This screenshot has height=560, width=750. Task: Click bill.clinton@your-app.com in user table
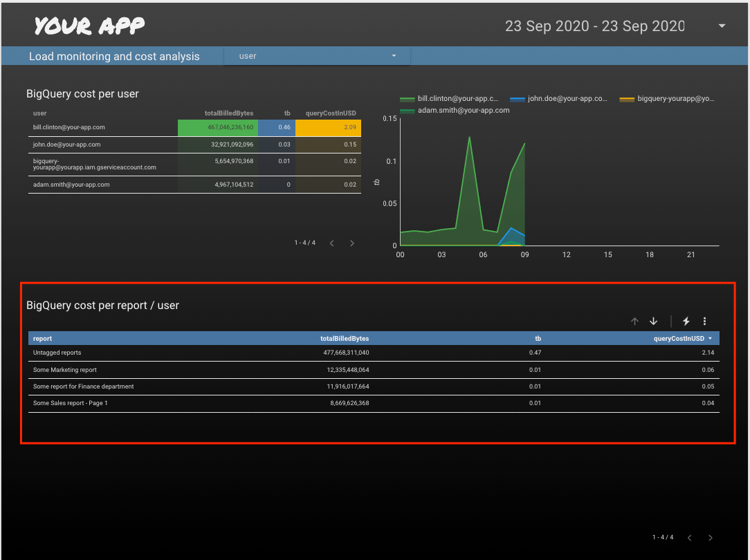(69, 127)
